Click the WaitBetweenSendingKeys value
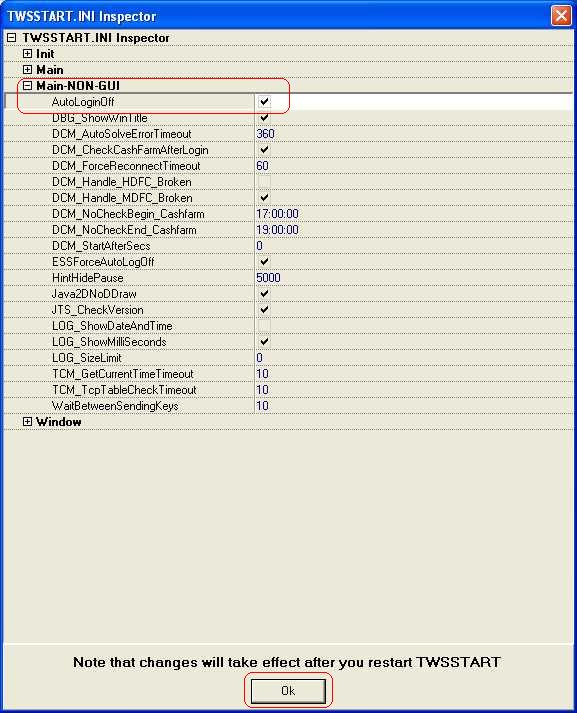 [262, 406]
